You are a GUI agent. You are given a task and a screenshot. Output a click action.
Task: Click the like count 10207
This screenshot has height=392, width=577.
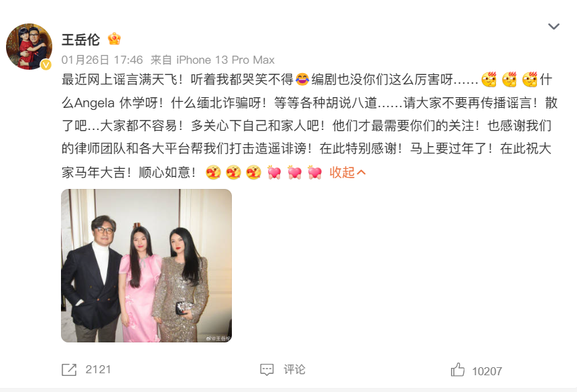click(x=487, y=371)
